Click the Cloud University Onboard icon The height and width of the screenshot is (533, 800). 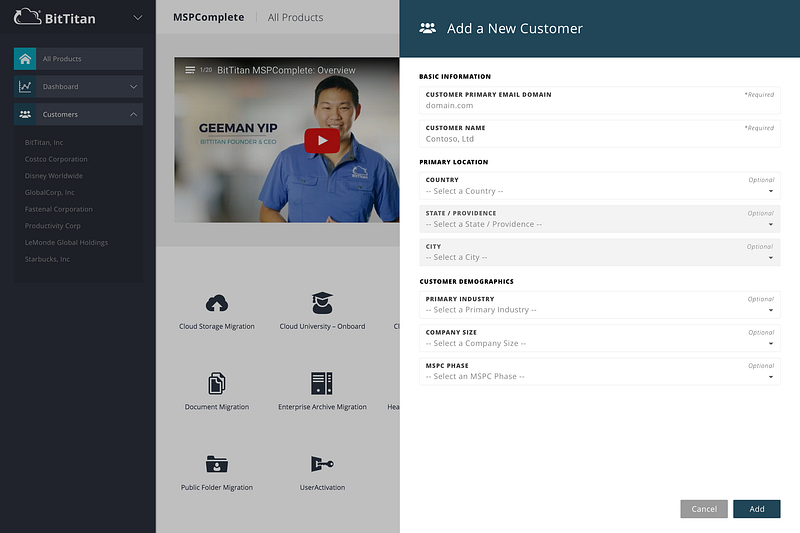tap(322, 303)
